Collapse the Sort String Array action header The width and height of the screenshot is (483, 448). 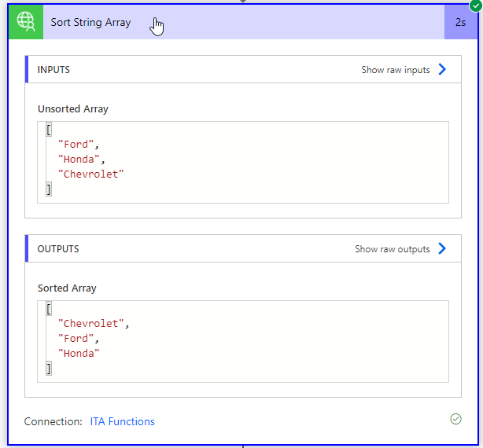tap(243, 22)
